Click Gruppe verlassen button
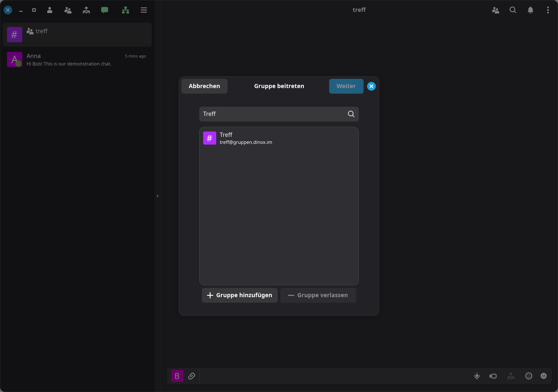558x392 pixels. click(318, 295)
